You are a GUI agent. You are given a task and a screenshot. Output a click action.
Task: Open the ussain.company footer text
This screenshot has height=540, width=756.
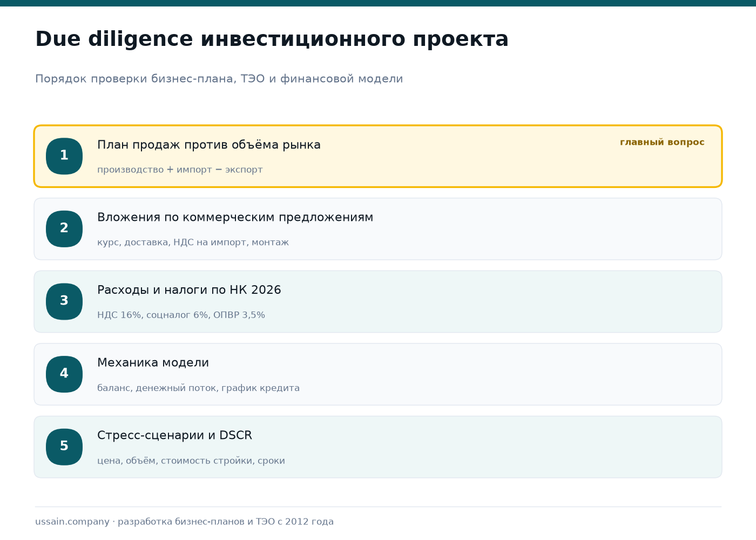coord(184,522)
